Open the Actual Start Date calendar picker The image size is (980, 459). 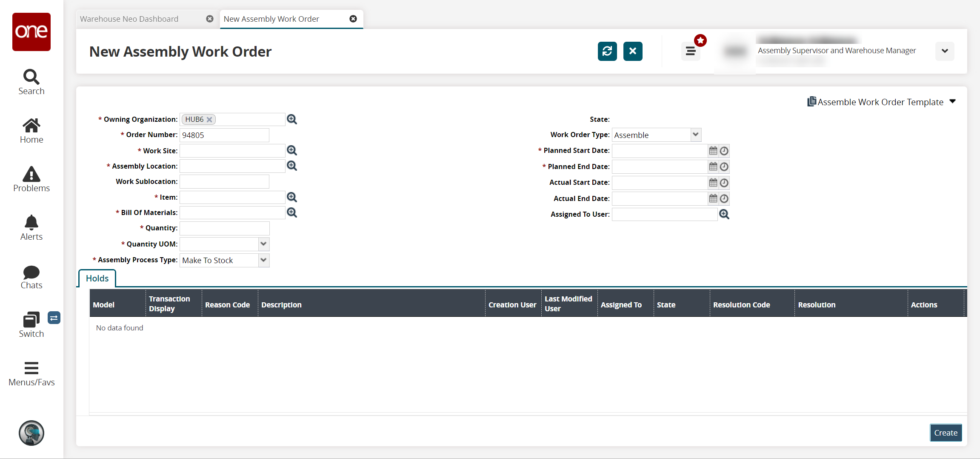(x=713, y=183)
